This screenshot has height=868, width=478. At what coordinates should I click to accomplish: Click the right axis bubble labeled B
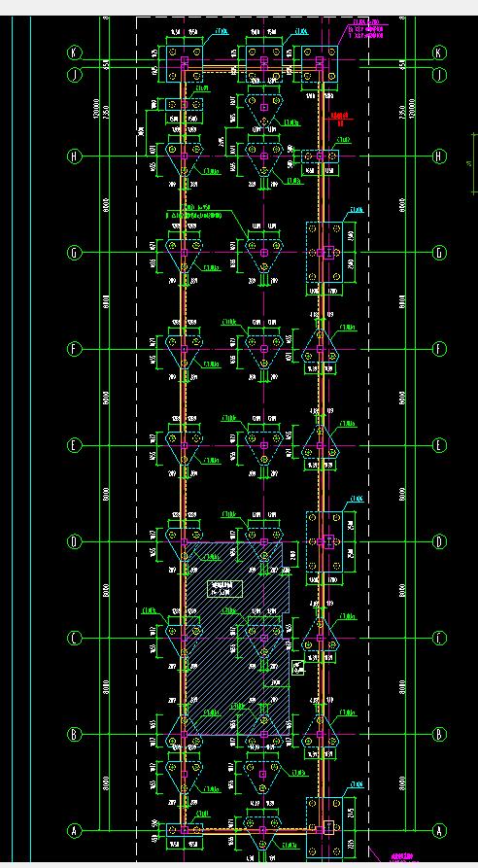pos(439,735)
